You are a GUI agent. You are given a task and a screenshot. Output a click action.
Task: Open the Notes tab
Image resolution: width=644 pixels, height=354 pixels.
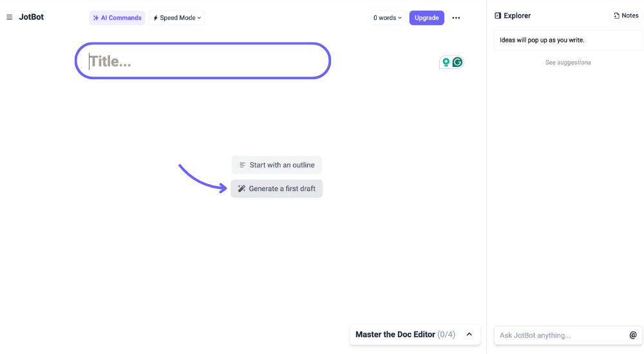626,15
